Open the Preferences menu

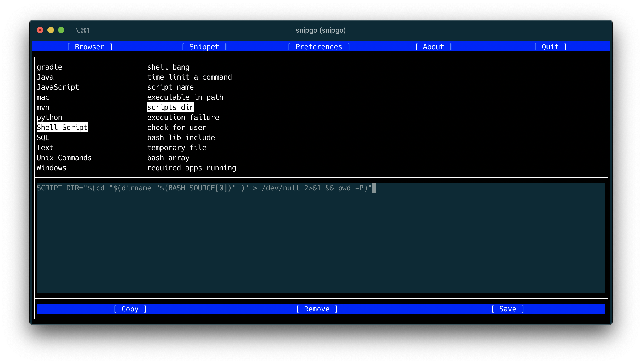click(319, 47)
